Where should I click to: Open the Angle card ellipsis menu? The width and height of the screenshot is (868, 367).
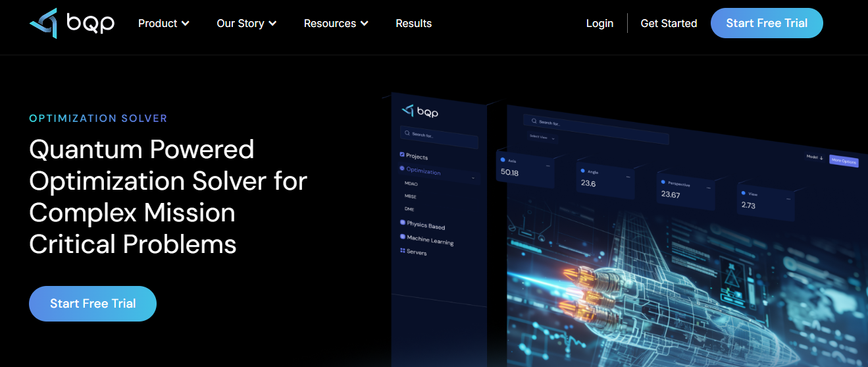pyautogui.click(x=628, y=177)
